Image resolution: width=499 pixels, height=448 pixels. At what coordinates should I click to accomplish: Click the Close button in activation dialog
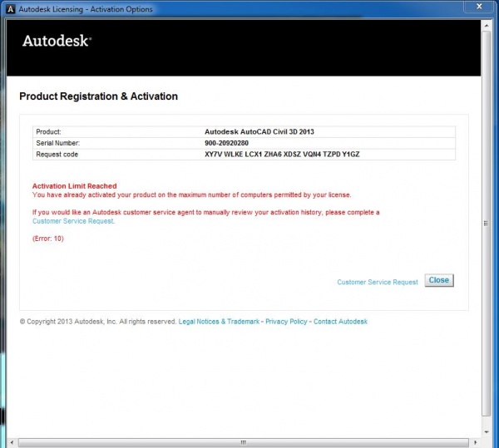pyautogui.click(x=439, y=280)
